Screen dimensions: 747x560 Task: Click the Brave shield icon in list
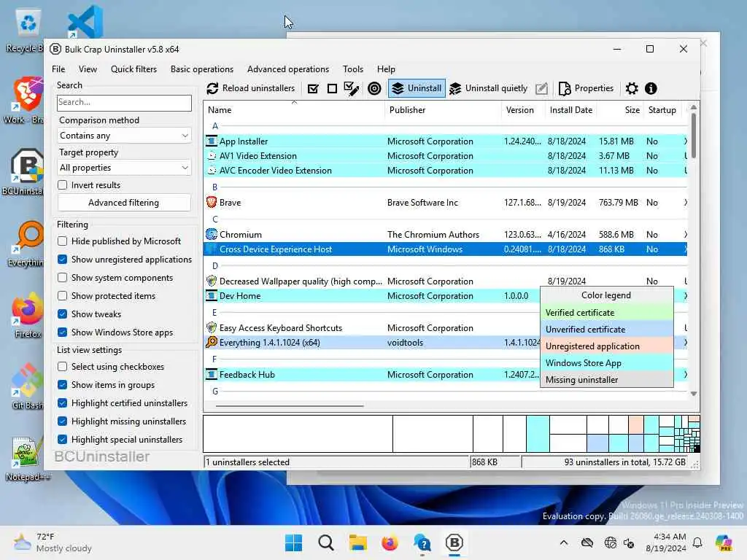[212, 203]
